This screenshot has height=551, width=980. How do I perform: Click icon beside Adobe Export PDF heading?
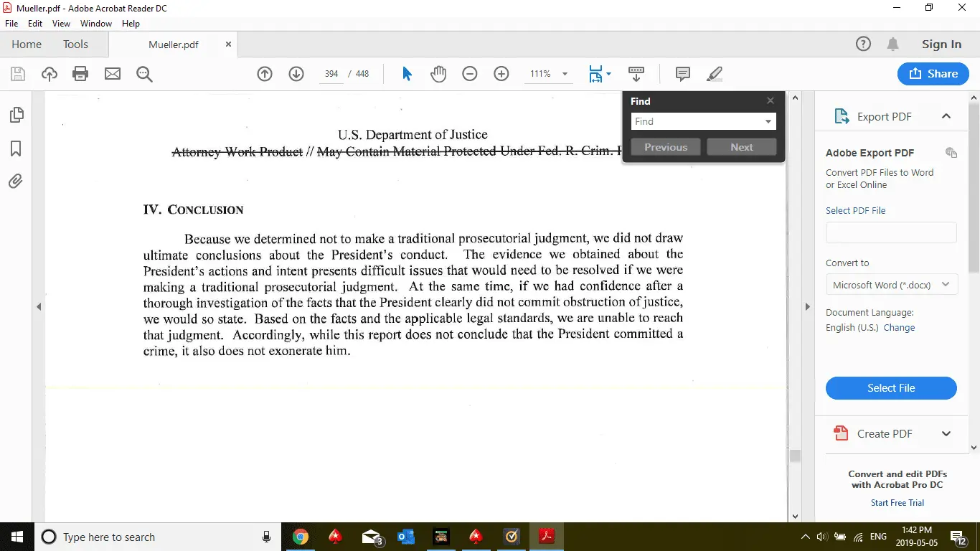[951, 153]
